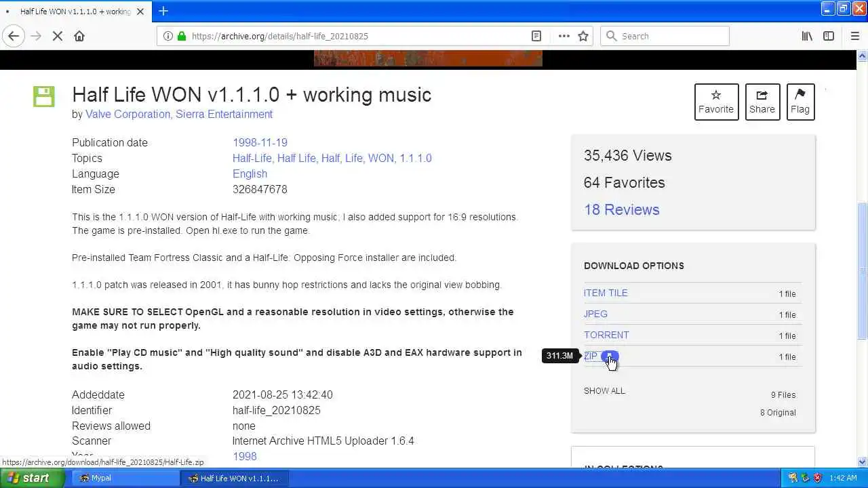The image size is (868, 488).
Task: Click the identifier half-life_20210825 text
Action: (x=276, y=410)
